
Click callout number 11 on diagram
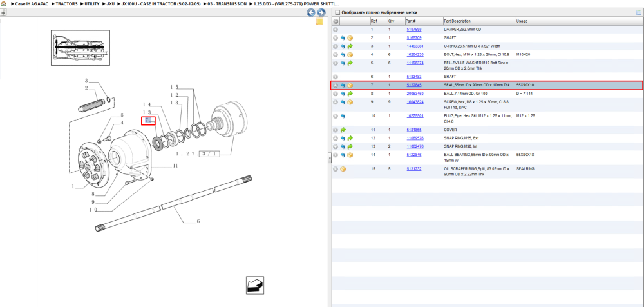tap(175, 166)
